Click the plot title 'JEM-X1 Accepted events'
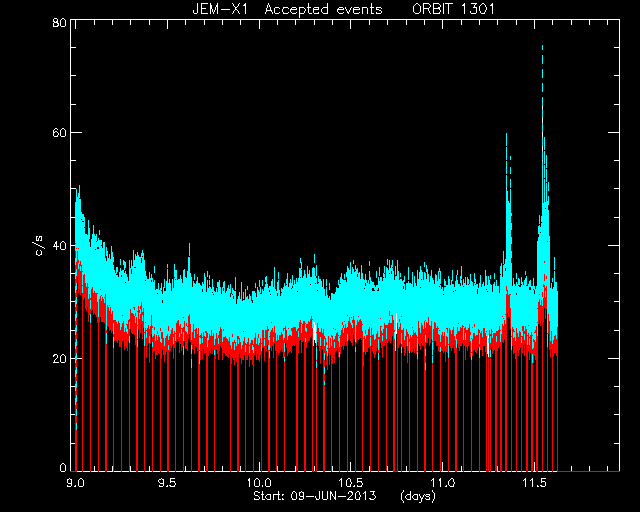 (287, 9)
